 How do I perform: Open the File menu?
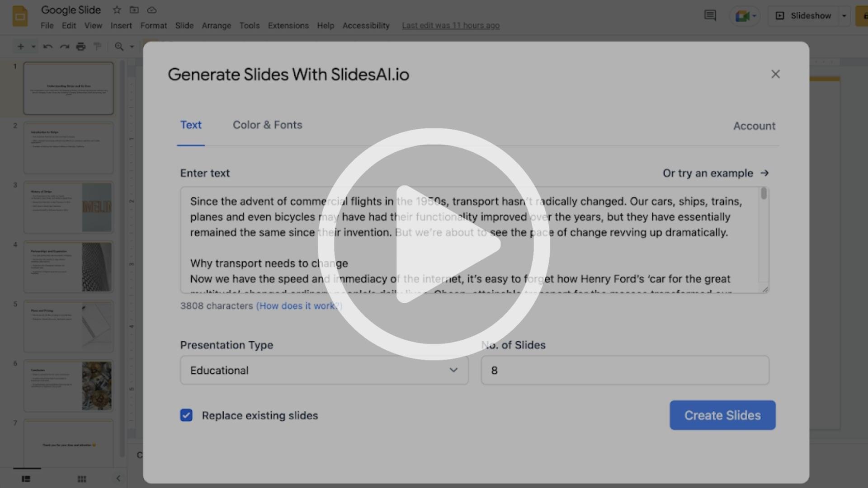47,25
